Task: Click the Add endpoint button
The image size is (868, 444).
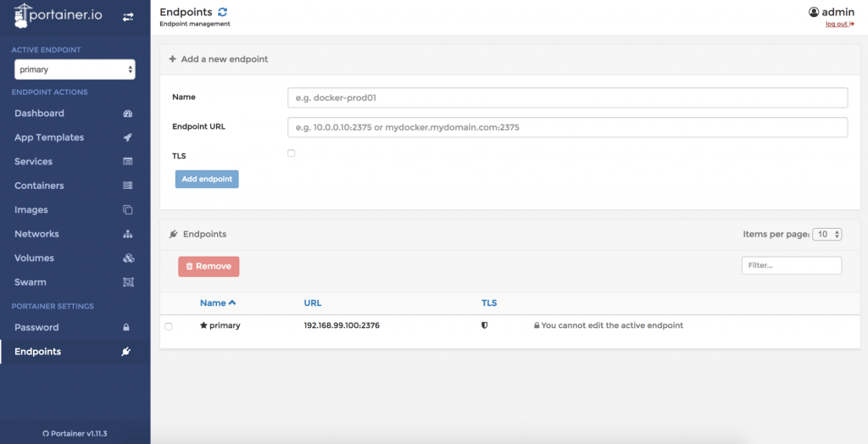Action: (x=207, y=180)
